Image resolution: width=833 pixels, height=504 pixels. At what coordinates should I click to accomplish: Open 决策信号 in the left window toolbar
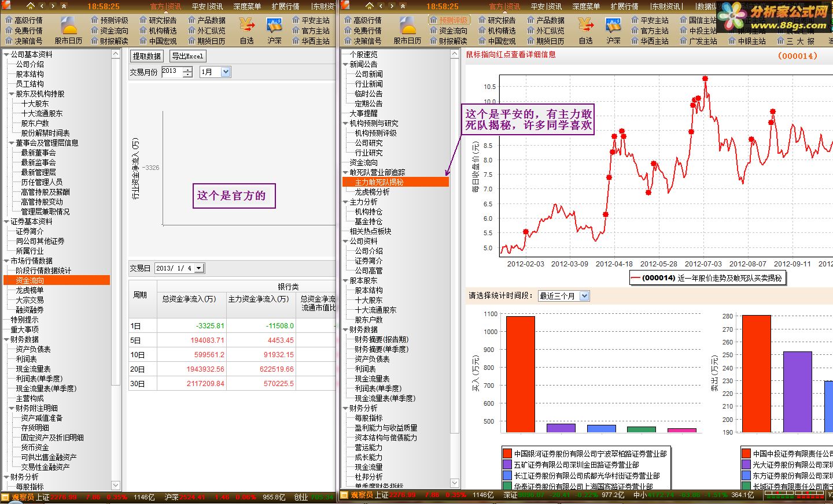click(x=24, y=40)
